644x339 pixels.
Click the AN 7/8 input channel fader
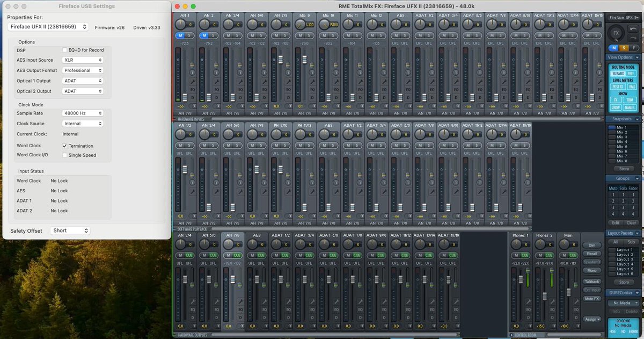click(281, 60)
